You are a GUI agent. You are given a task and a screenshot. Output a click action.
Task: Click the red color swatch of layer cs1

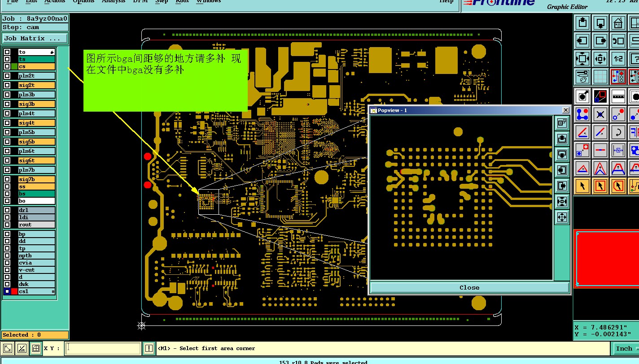coord(14,291)
